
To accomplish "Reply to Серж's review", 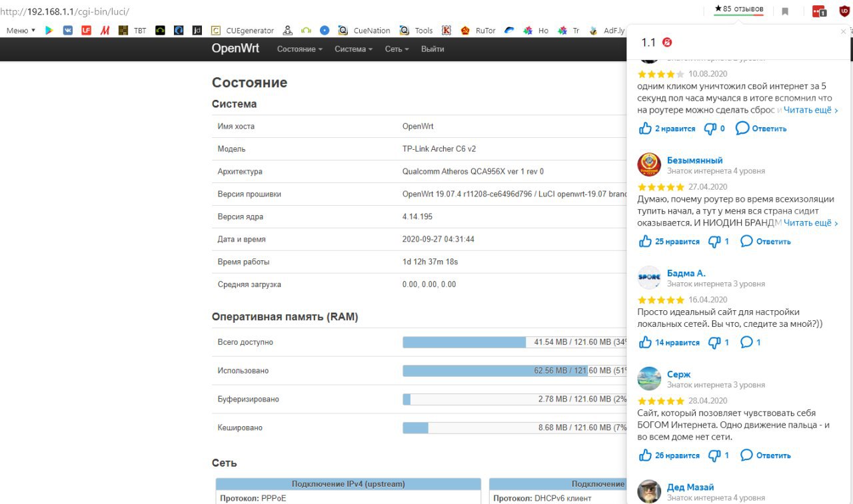I will pyautogui.click(x=766, y=455).
